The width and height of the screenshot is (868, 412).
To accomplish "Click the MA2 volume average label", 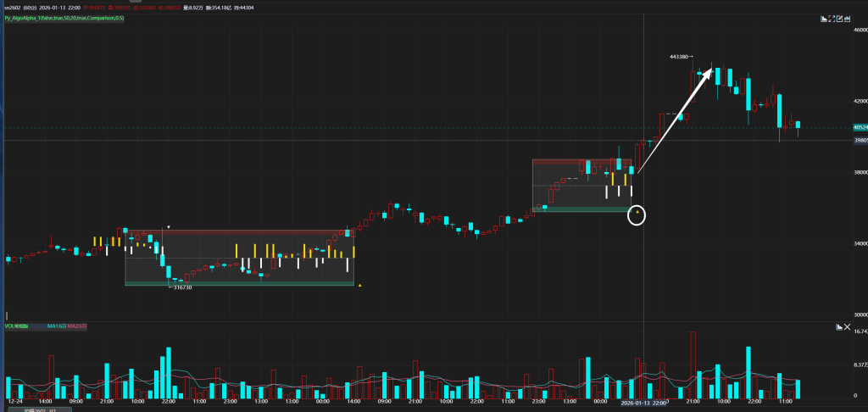I will pyautogui.click(x=77, y=326).
